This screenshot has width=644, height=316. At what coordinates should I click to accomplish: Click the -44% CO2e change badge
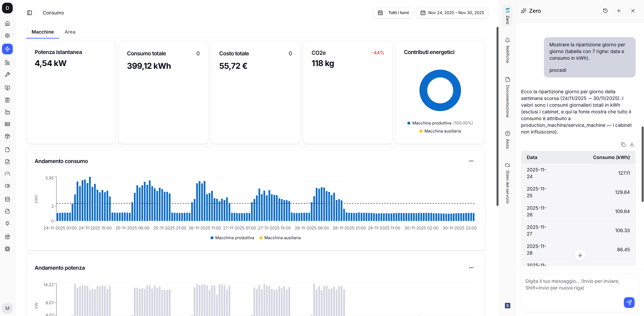pos(378,53)
